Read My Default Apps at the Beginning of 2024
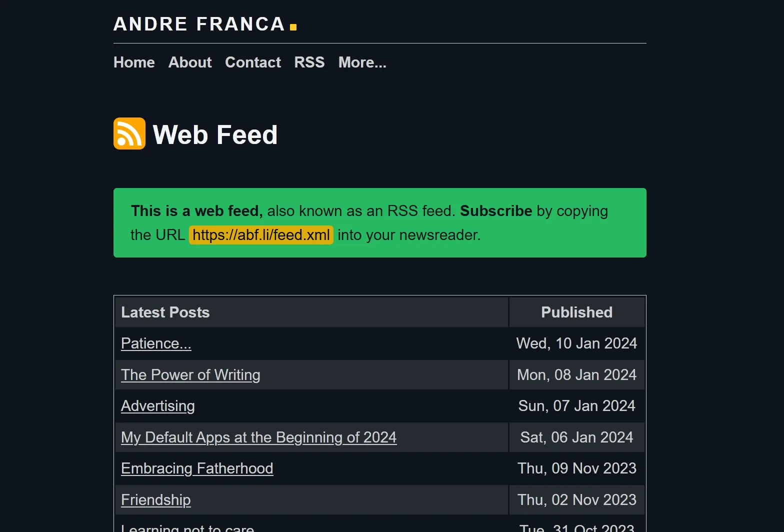 258,437
